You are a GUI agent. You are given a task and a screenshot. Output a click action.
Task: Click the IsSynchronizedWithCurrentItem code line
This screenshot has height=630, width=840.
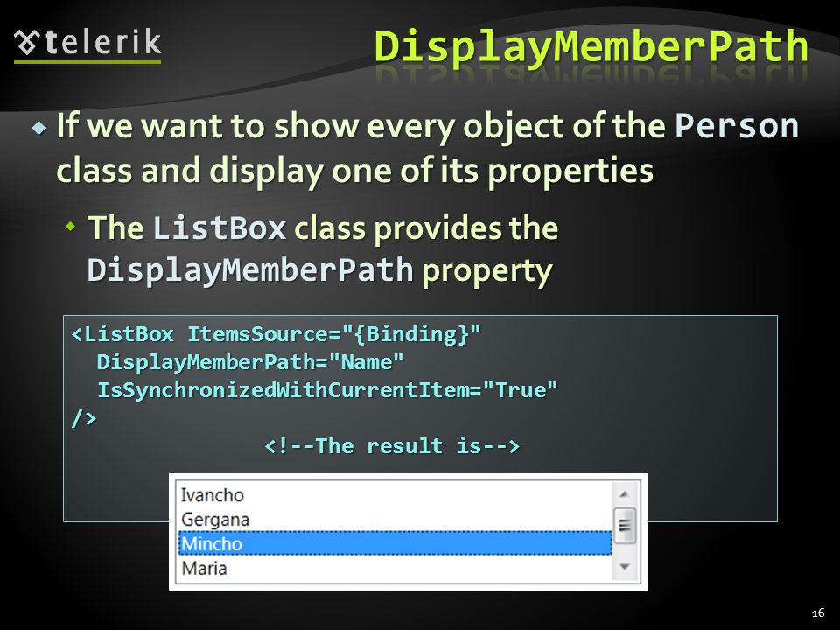pyautogui.click(x=326, y=390)
